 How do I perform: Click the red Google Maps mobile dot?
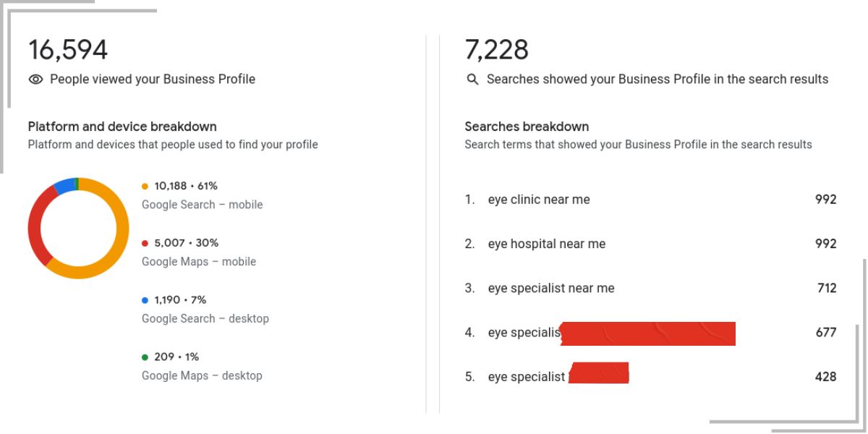click(x=145, y=243)
